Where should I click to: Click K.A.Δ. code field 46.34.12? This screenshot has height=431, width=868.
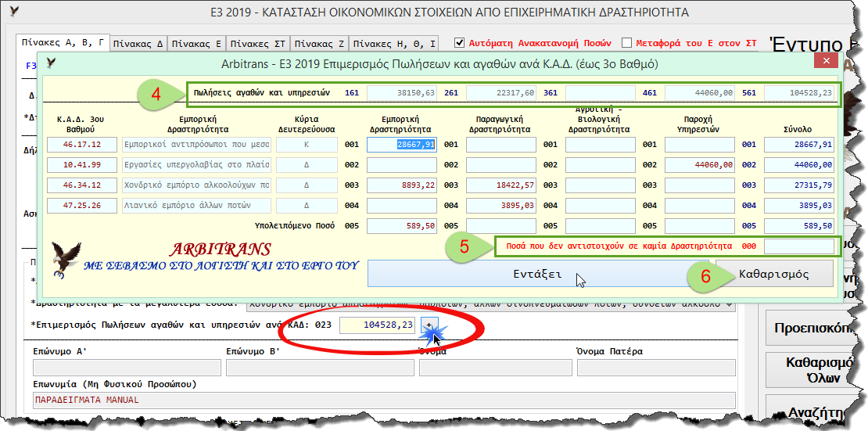click(x=82, y=185)
